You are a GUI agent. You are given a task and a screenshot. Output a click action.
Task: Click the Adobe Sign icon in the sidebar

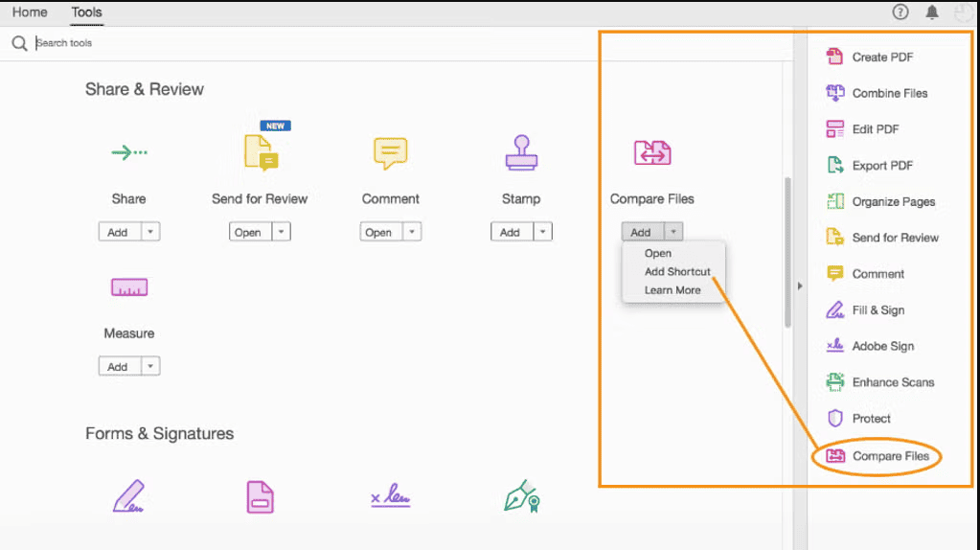[x=835, y=345]
